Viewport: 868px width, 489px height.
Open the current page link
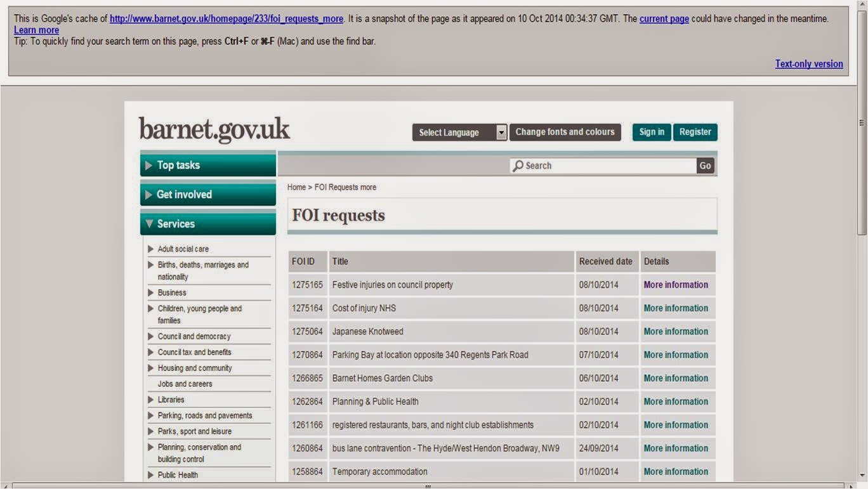pyautogui.click(x=664, y=19)
